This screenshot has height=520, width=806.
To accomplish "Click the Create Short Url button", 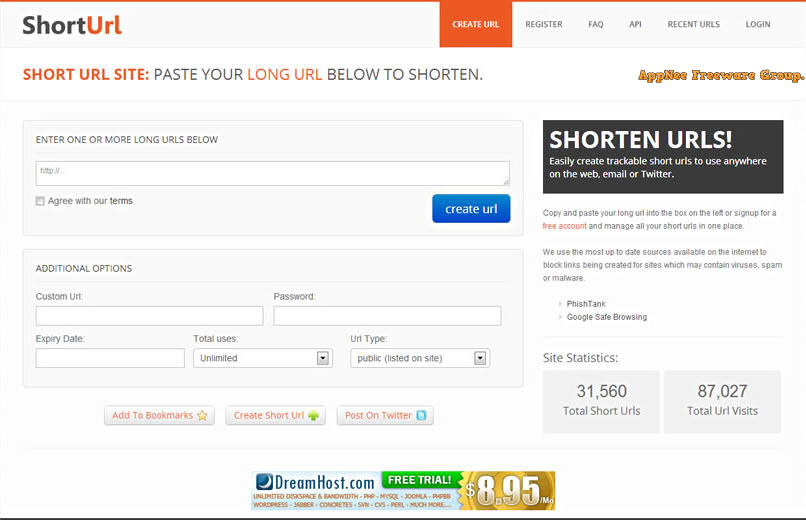I will [x=276, y=415].
